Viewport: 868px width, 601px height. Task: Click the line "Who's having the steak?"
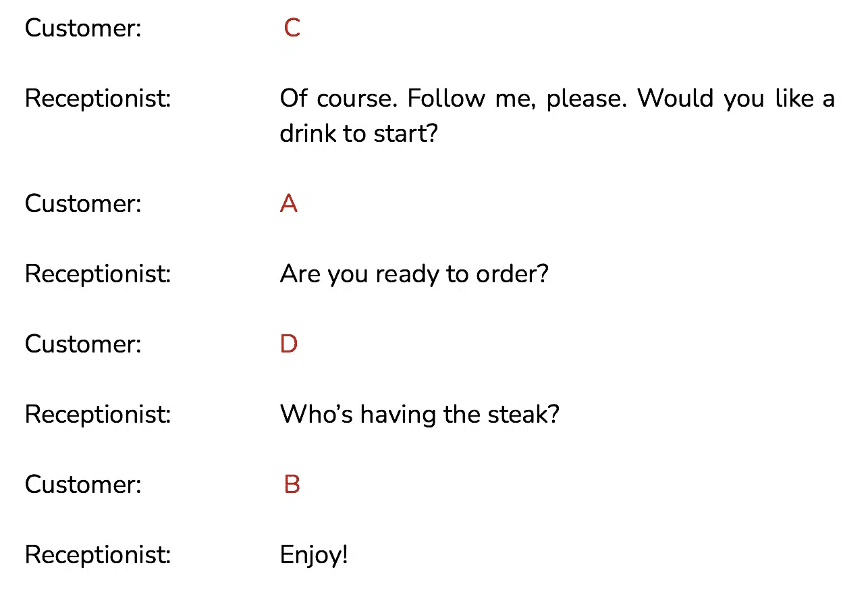(x=419, y=414)
